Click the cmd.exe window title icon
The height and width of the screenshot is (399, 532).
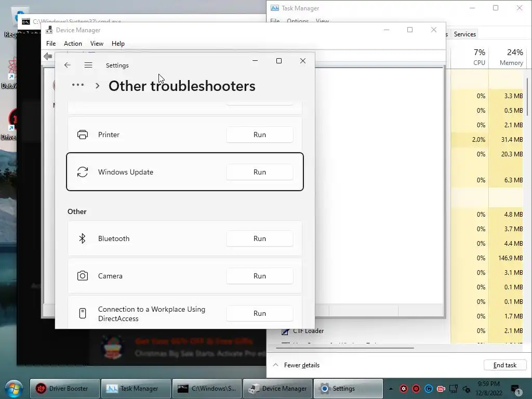click(26, 22)
